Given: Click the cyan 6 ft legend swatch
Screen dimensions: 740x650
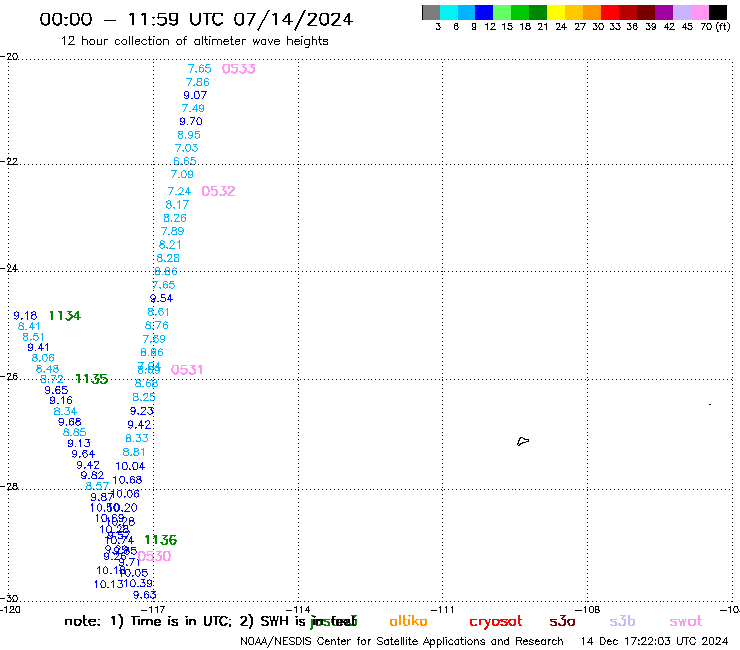Looking at the screenshot, I should [449, 12].
